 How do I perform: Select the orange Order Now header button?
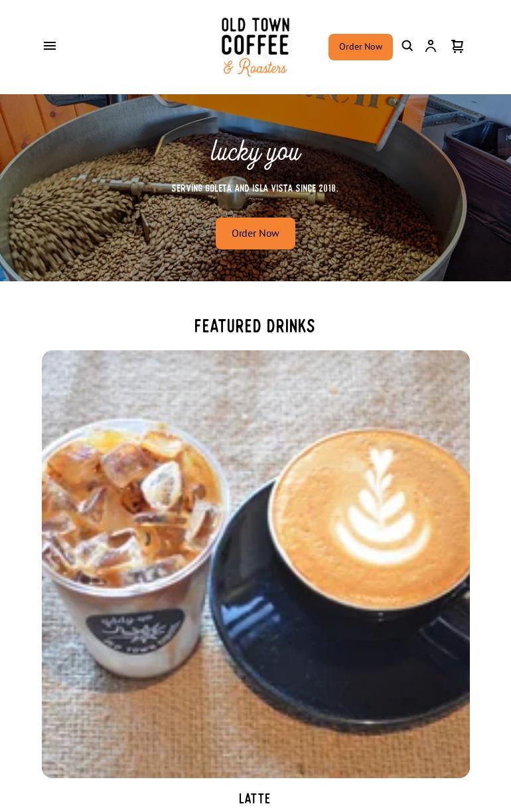point(360,47)
